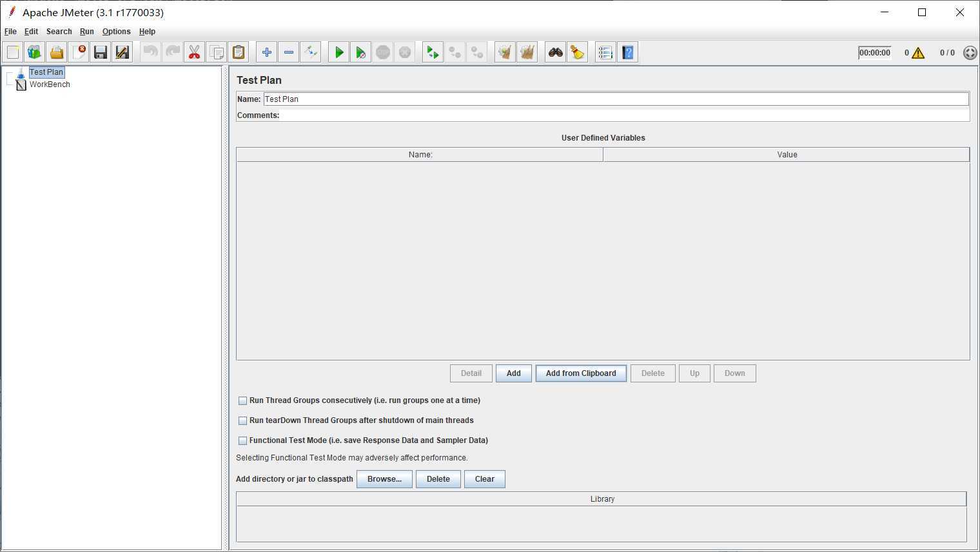Screen dimensions: 980x552
Task: Click the 00:00:00 elapsed time field
Action: (x=875, y=53)
